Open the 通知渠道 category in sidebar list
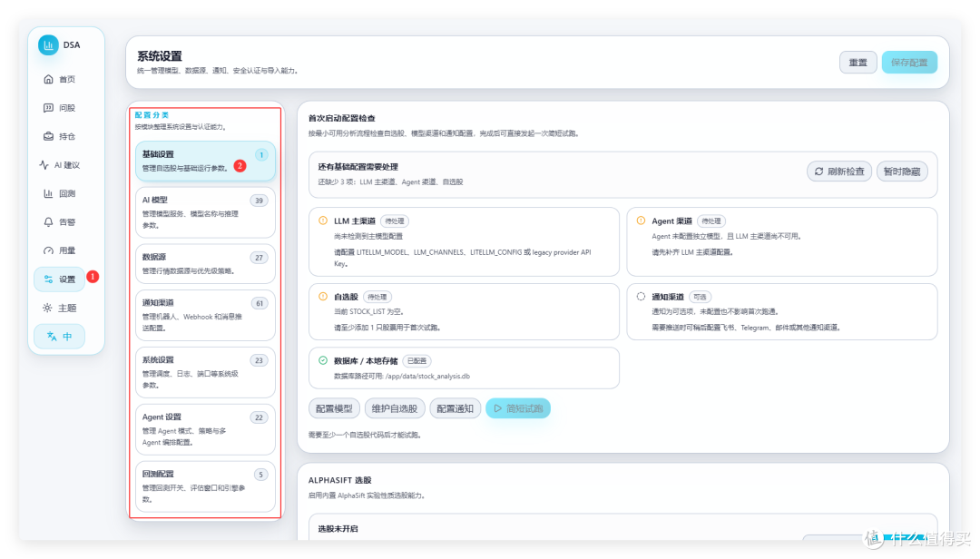 (x=205, y=315)
